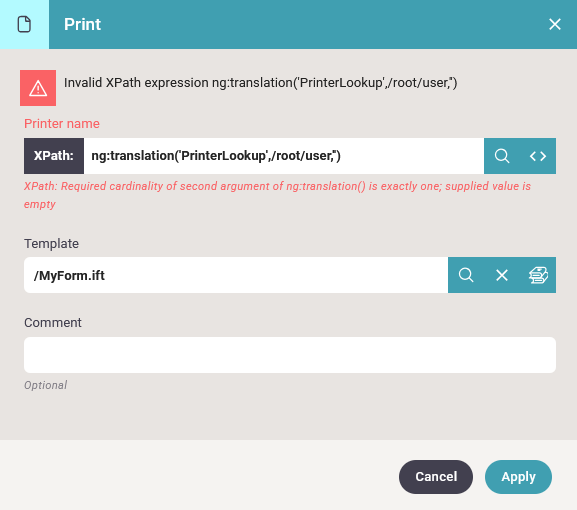Click inside the empty Comment box
Image resolution: width=577 pixels, height=510 pixels.
[290, 355]
